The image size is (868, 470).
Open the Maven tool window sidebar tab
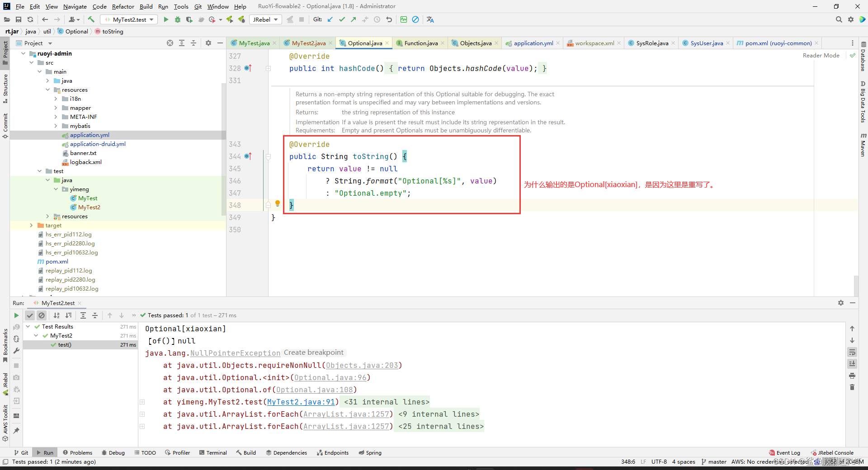point(863,145)
